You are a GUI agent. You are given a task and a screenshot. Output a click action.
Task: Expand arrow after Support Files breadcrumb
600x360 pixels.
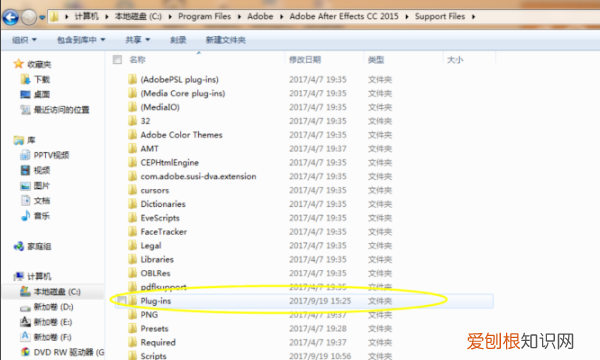(473, 17)
